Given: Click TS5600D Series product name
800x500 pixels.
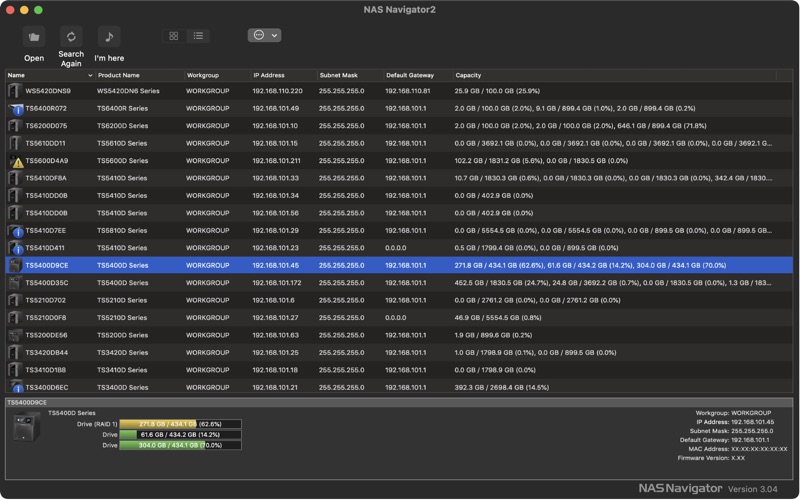Looking at the screenshot, I should [122, 161].
